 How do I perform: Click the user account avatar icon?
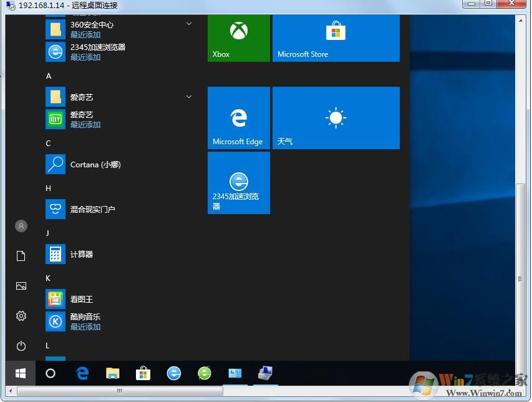coord(21,226)
